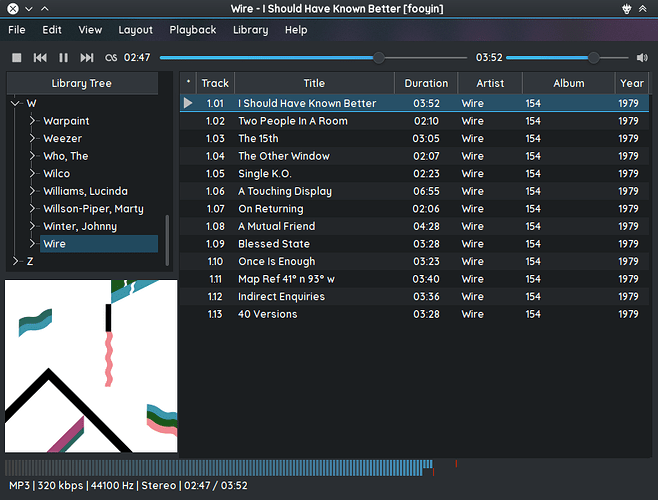Select track 'Two People In A Room'
This screenshot has width=658, height=500.
(x=415, y=121)
